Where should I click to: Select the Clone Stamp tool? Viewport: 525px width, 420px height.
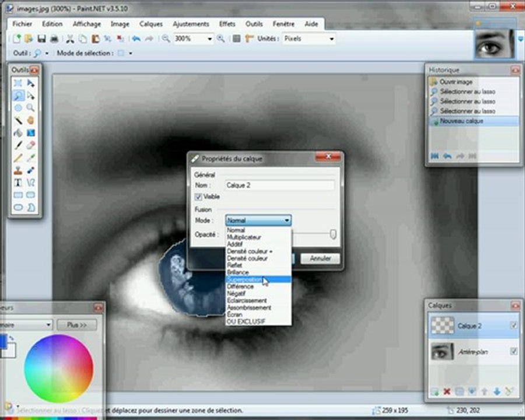(x=18, y=170)
